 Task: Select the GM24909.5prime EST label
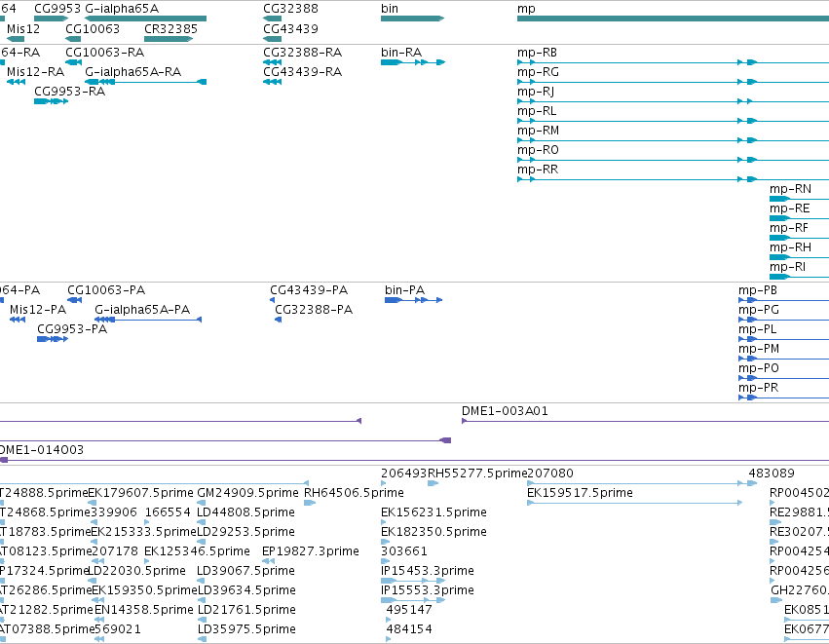247,493
